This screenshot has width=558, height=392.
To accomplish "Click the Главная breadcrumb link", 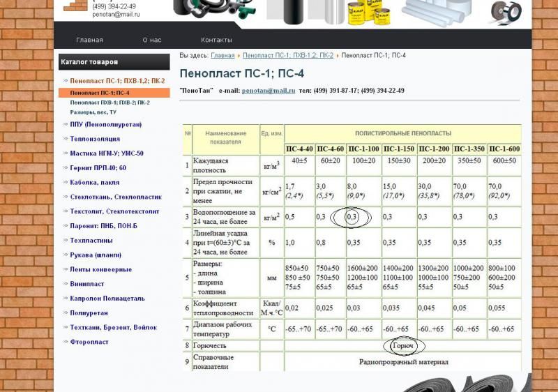I will pos(223,55).
